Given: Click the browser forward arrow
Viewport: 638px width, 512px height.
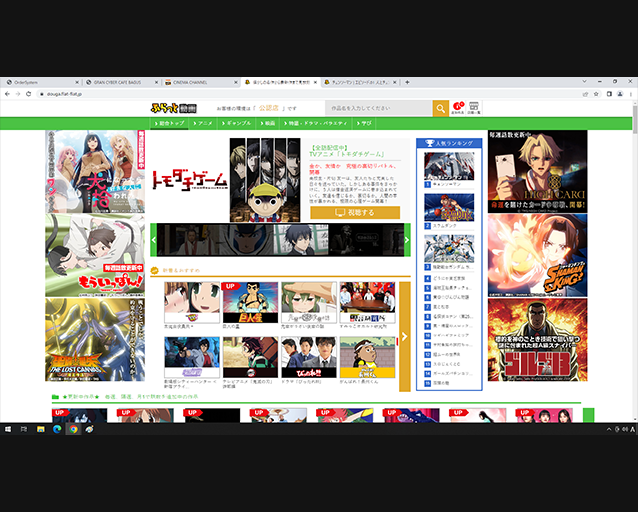Looking at the screenshot, I should [18, 94].
